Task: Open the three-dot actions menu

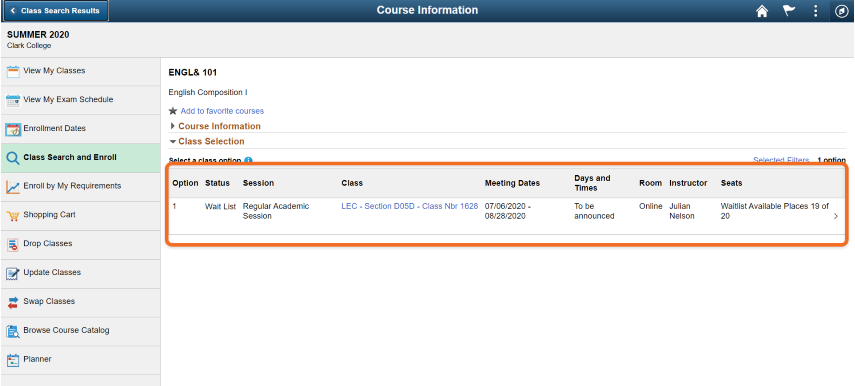Action: point(816,11)
